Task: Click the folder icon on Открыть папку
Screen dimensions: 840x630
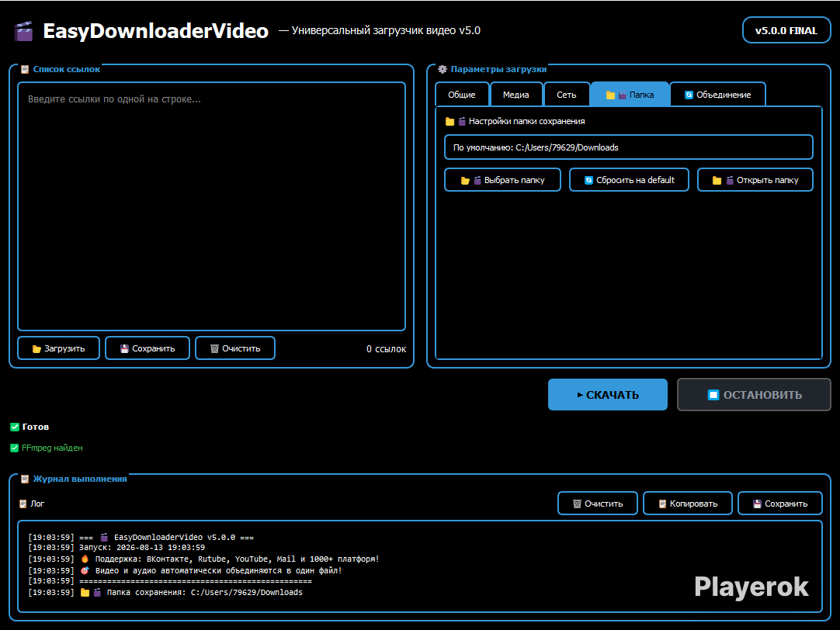Action: pyautogui.click(x=717, y=180)
